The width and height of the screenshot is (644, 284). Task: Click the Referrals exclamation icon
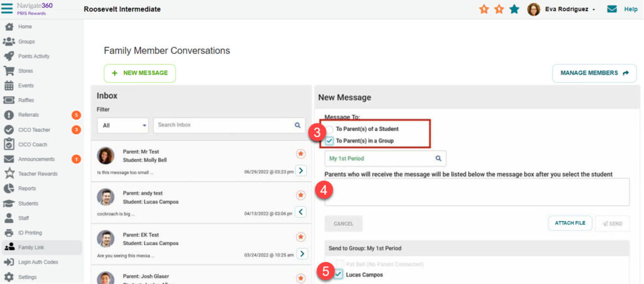9,115
